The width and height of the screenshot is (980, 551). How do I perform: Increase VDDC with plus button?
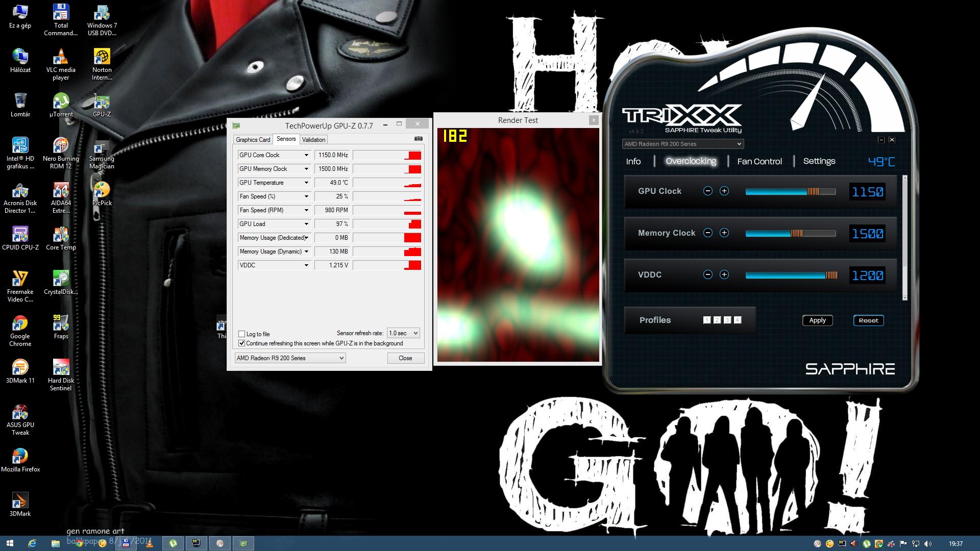(x=724, y=274)
